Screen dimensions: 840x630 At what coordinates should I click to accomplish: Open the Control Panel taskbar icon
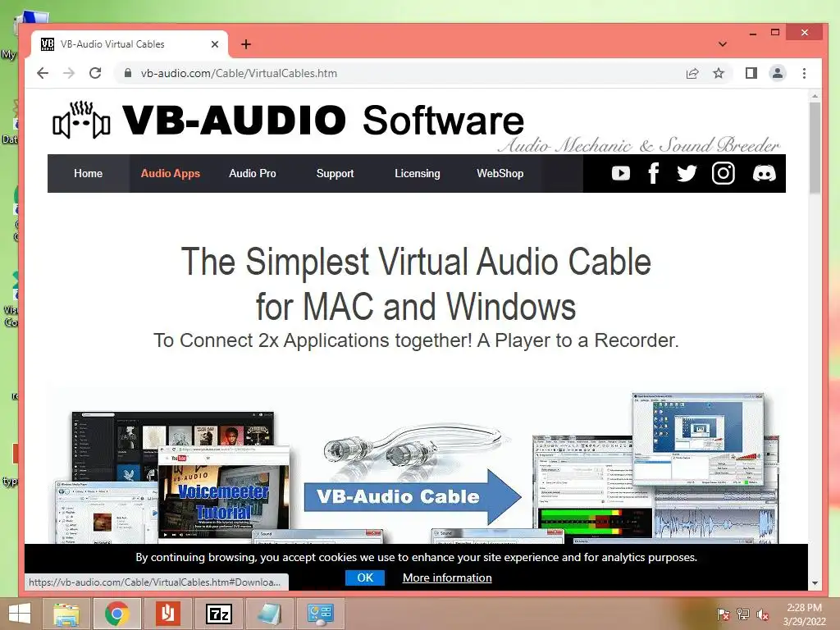320,614
